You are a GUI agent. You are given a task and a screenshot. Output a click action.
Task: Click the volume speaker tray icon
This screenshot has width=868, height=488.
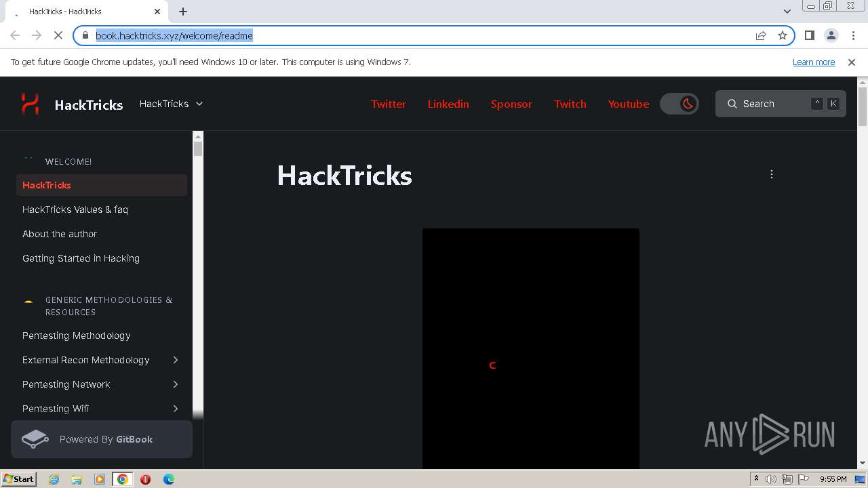(x=771, y=479)
